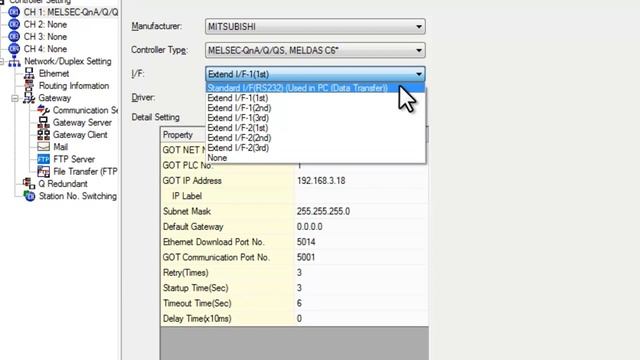Open Network/Duplex Setting tree node

[x=67, y=61]
